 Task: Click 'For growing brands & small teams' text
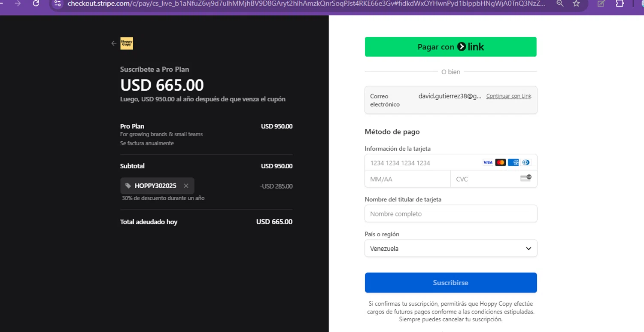tap(161, 134)
